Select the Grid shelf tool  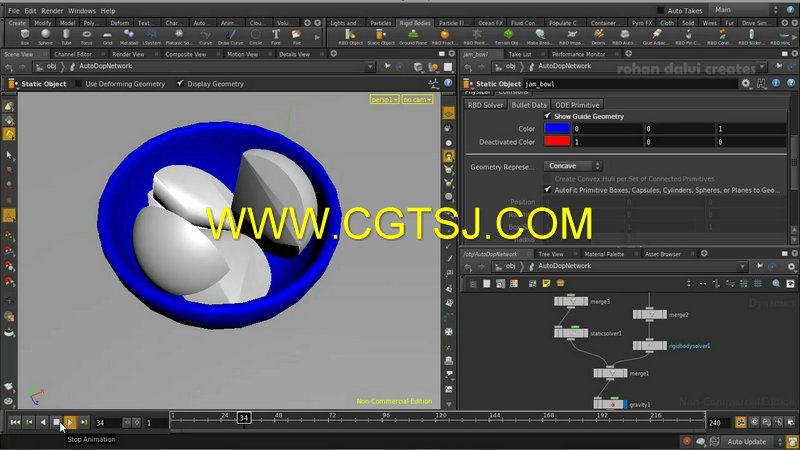[107, 36]
